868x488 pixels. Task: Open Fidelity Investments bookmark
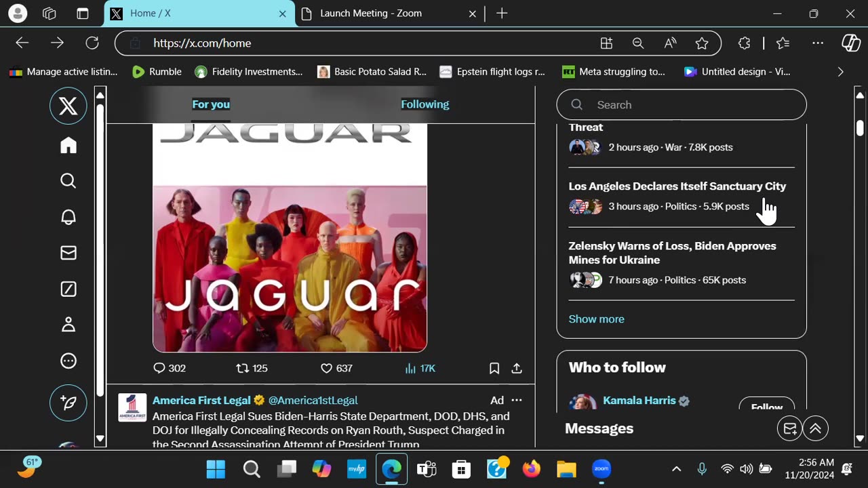[249, 72]
